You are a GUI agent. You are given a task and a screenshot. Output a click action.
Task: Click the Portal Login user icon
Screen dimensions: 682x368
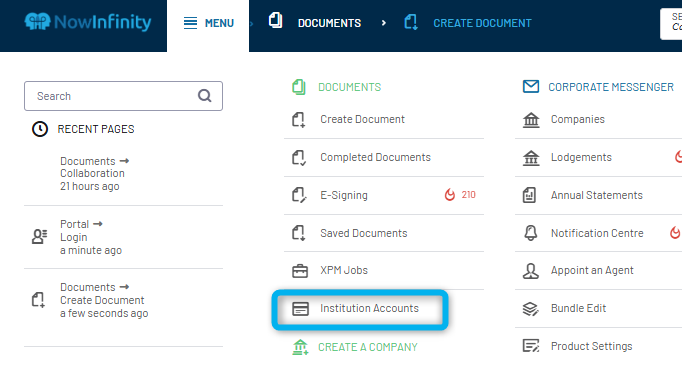point(39,236)
